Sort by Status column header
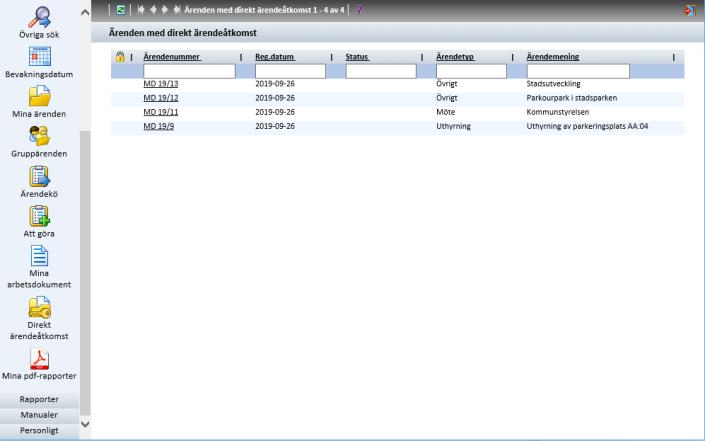 (357, 57)
